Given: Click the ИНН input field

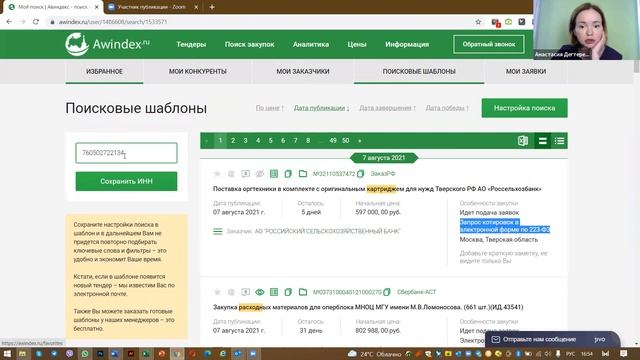Looking at the screenshot, I should pyautogui.click(x=127, y=153).
